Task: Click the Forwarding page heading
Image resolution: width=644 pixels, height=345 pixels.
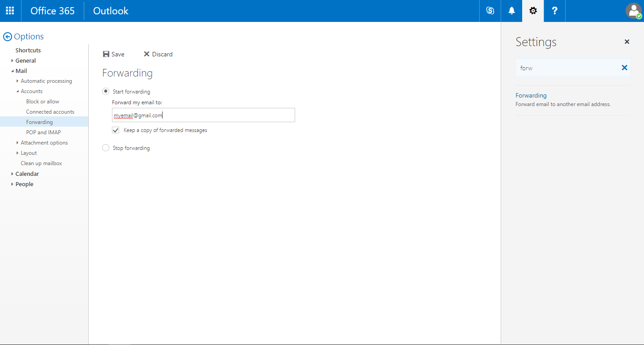Action: coord(127,73)
